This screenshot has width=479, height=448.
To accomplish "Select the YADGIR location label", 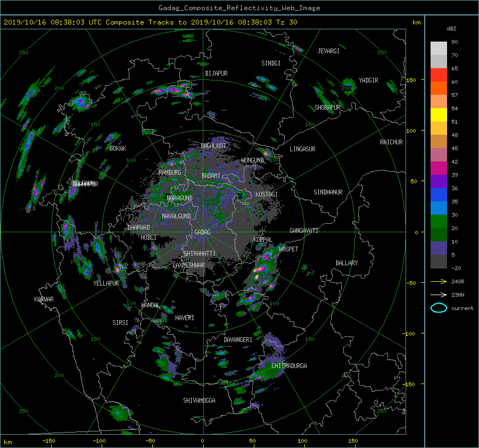I will (368, 80).
